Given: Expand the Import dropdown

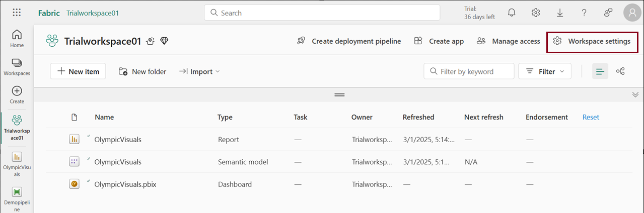Looking at the screenshot, I should pos(200,71).
